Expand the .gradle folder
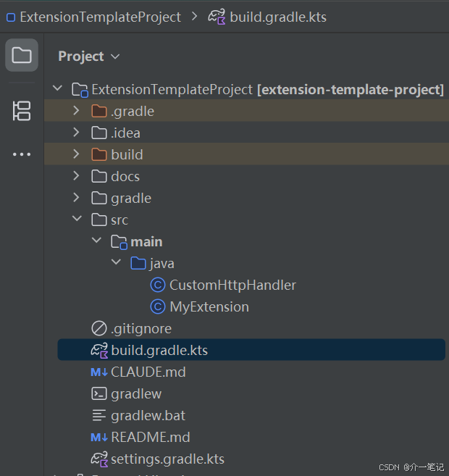The image size is (449, 476). click(x=76, y=111)
